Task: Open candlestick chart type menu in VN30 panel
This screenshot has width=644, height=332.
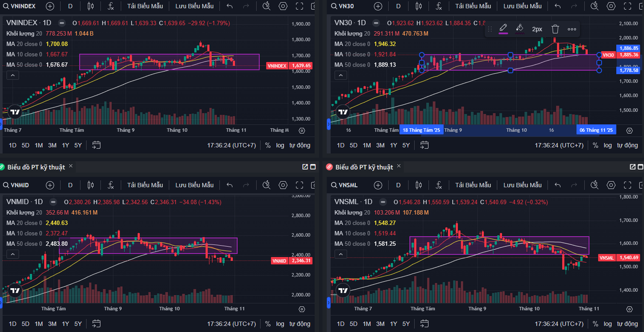Action: (419, 6)
